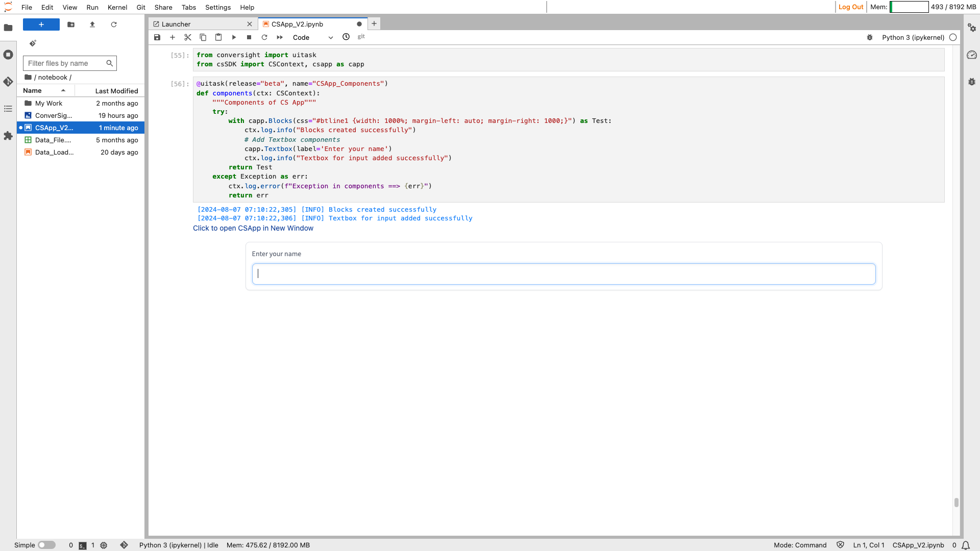Open the Table of Contents sidebar
Screen dimensions: 980x551
8,109
